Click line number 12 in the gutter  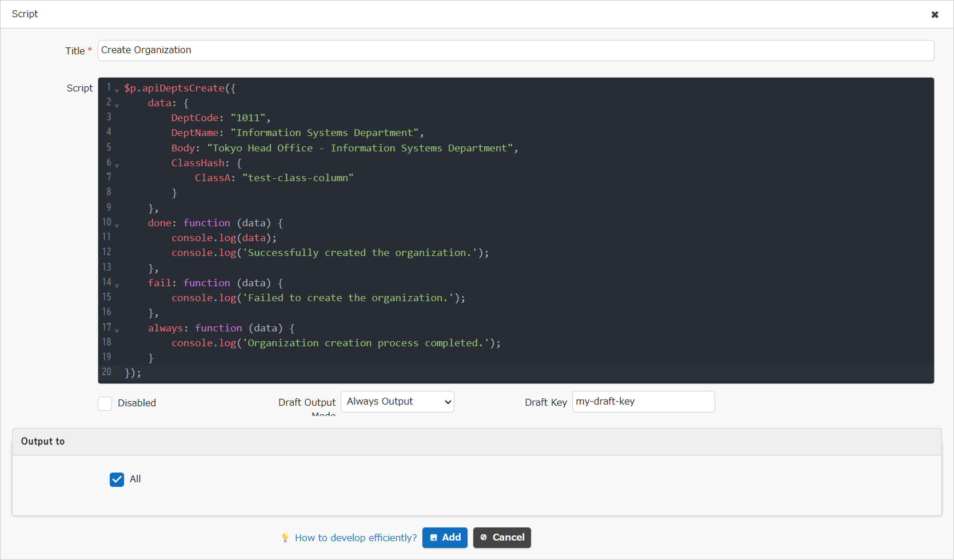pos(107,252)
